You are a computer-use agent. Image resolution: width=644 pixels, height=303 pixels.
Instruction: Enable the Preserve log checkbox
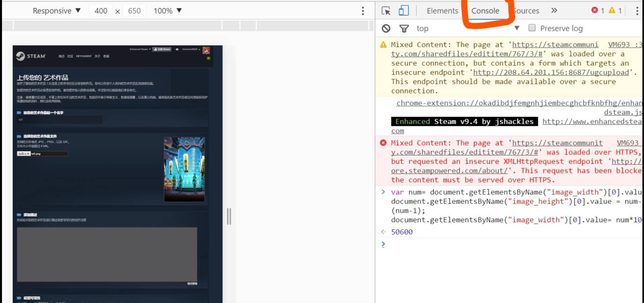coord(532,28)
